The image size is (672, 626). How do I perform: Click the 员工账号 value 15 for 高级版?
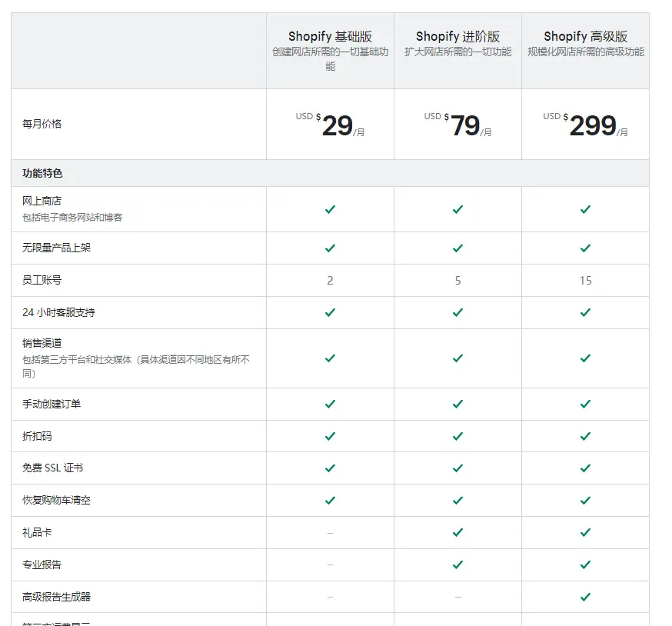[585, 281]
